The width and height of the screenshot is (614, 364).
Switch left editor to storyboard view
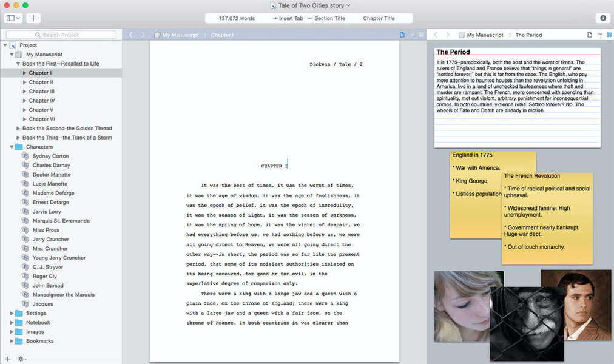click(x=421, y=35)
